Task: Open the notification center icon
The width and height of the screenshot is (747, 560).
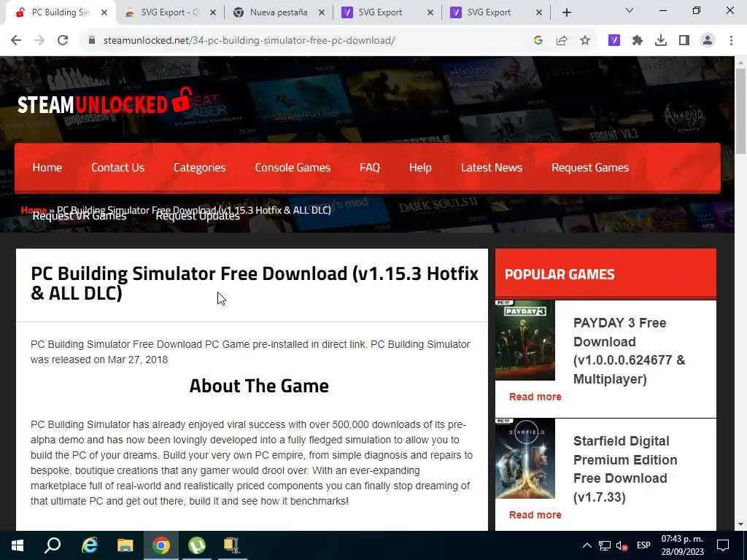Action: [x=723, y=545]
